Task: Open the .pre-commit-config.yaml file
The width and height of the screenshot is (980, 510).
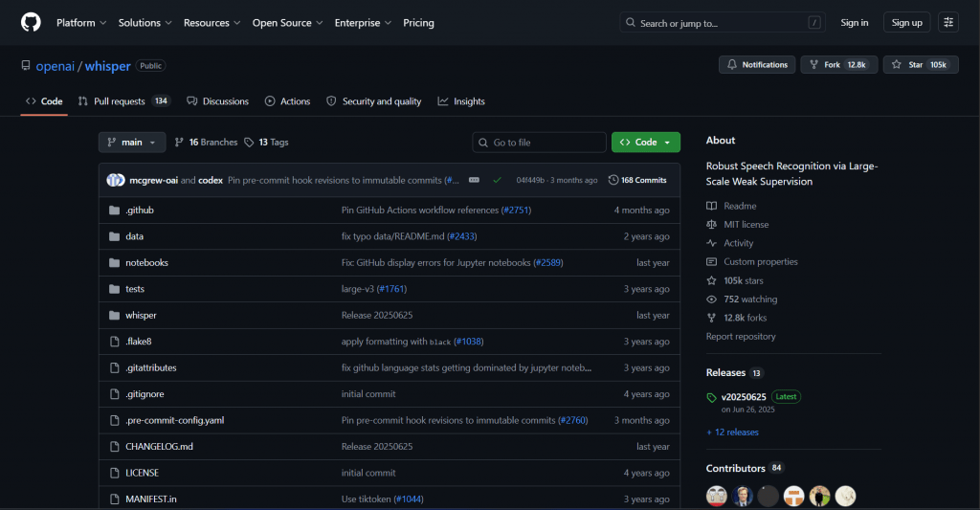Action: 175,420
